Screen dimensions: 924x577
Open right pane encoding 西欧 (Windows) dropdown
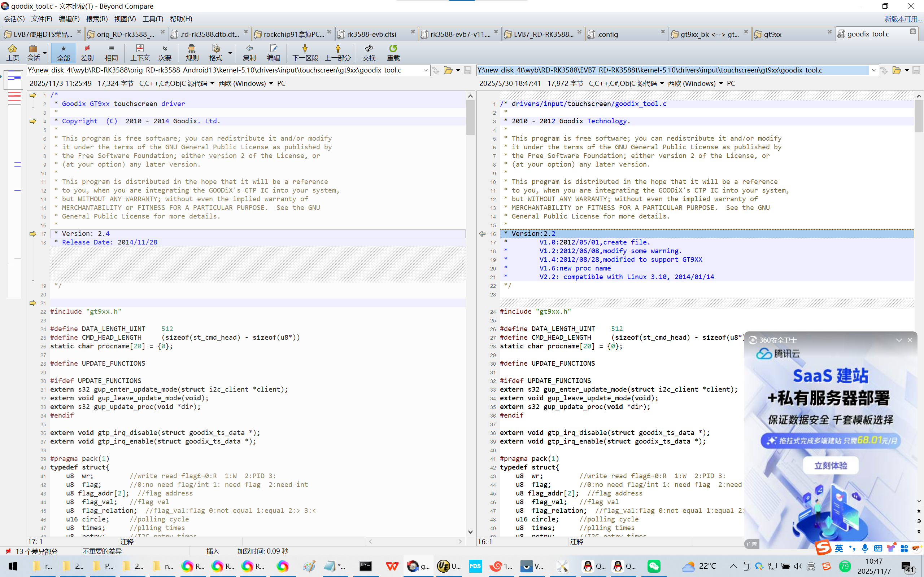pos(720,84)
